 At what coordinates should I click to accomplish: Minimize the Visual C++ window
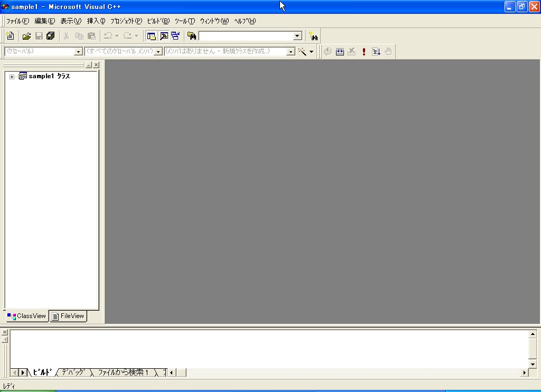510,6
